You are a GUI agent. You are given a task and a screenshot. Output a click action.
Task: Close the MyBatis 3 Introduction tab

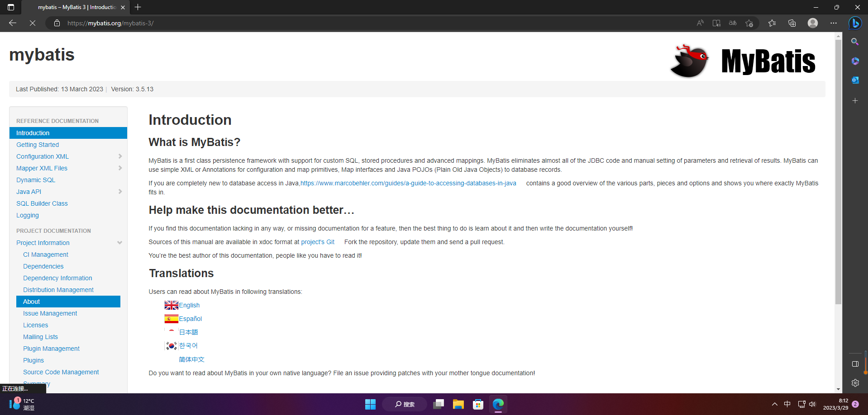click(123, 7)
